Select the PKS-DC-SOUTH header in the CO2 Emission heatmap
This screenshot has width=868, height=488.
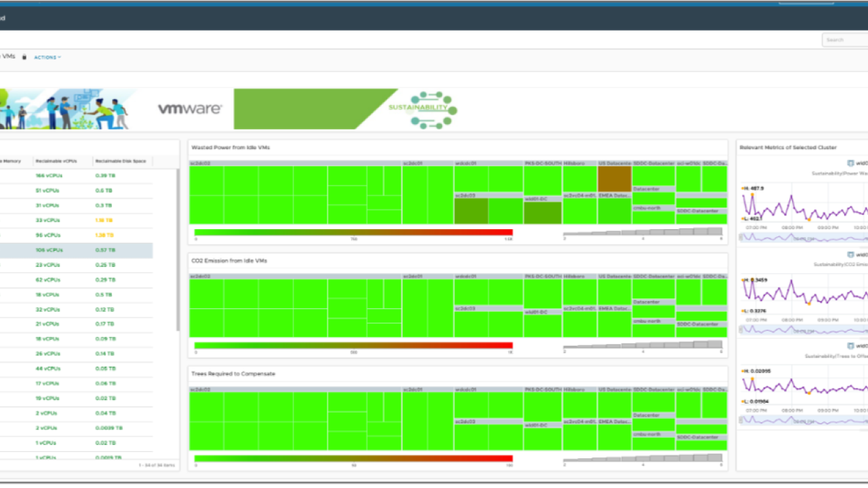542,277
